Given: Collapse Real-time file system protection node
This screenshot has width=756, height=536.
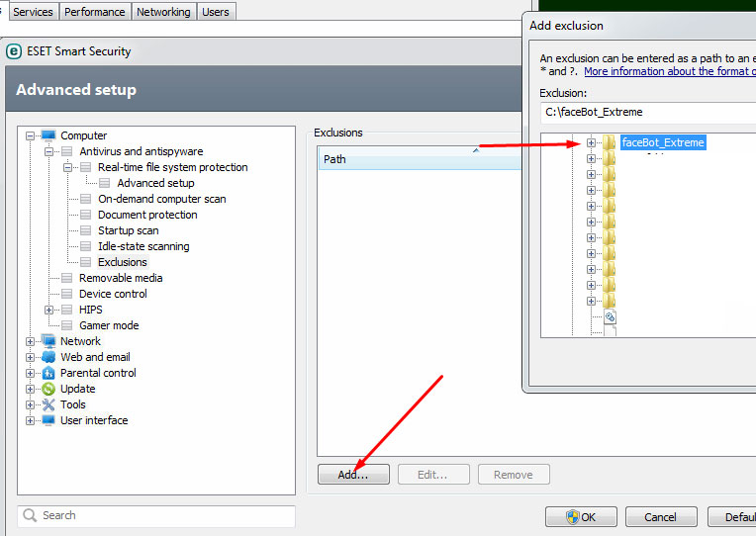Looking at the screenshot, I should 67,168.
